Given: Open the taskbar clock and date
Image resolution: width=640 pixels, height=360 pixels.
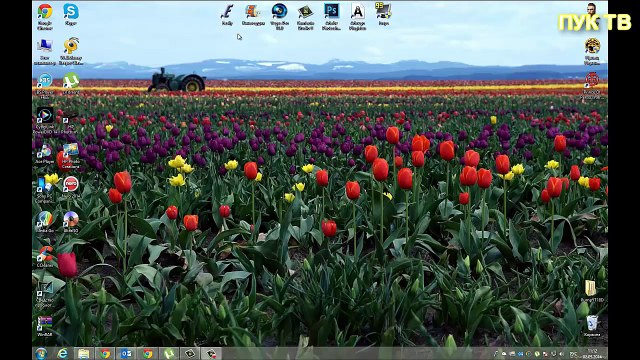Looking at the screenshot, I should point(592,354).
